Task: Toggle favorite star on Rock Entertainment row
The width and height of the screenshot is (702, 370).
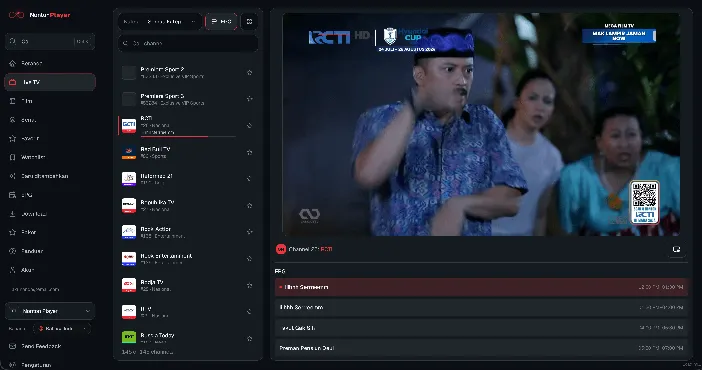Action: [x=249, y=258]
